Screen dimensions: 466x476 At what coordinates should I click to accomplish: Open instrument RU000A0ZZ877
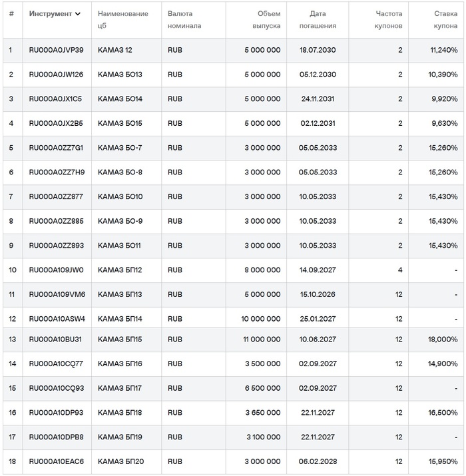[x=56, y=196]
